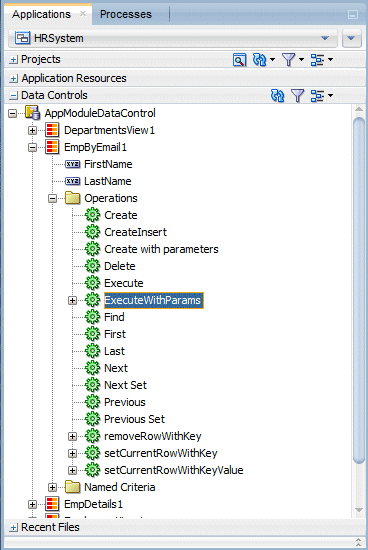The image size is (368, 550).
Task: Select the Create with parameters label
Action: point(161,249)
